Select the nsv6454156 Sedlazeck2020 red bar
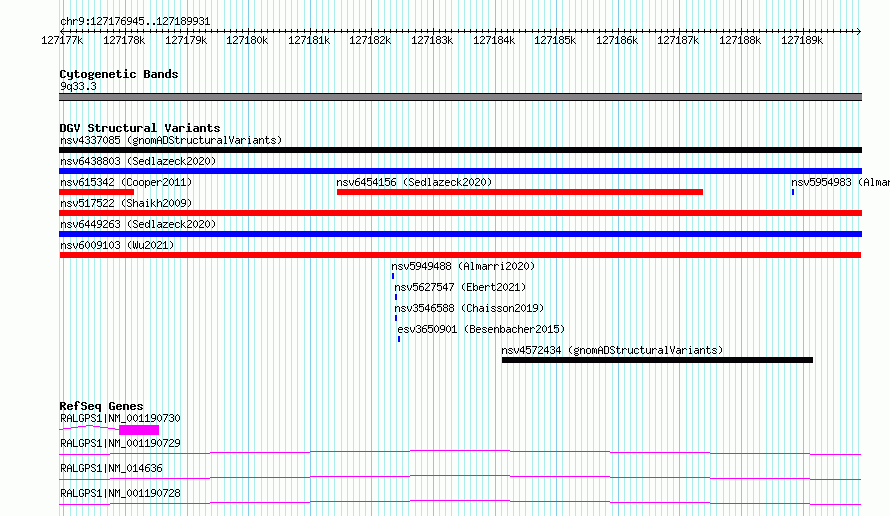890x516 pixels. (520, 192)
